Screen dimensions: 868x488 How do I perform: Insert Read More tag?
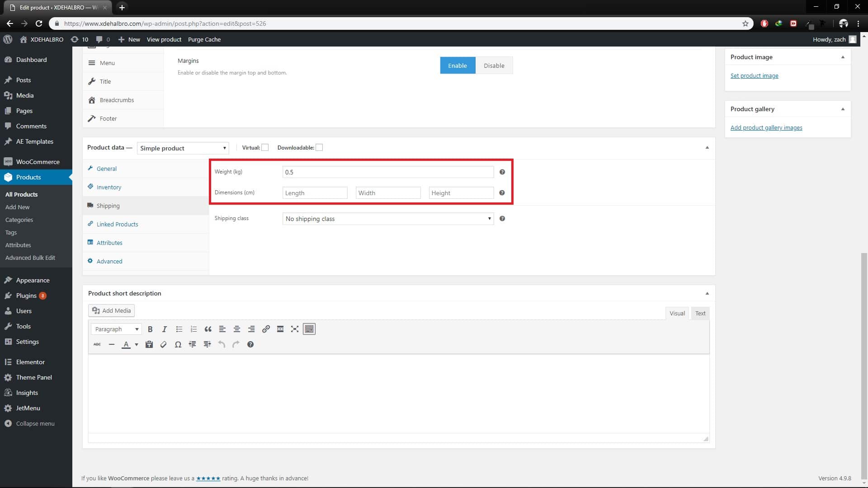pyautogui.click(x=280, y=329)
